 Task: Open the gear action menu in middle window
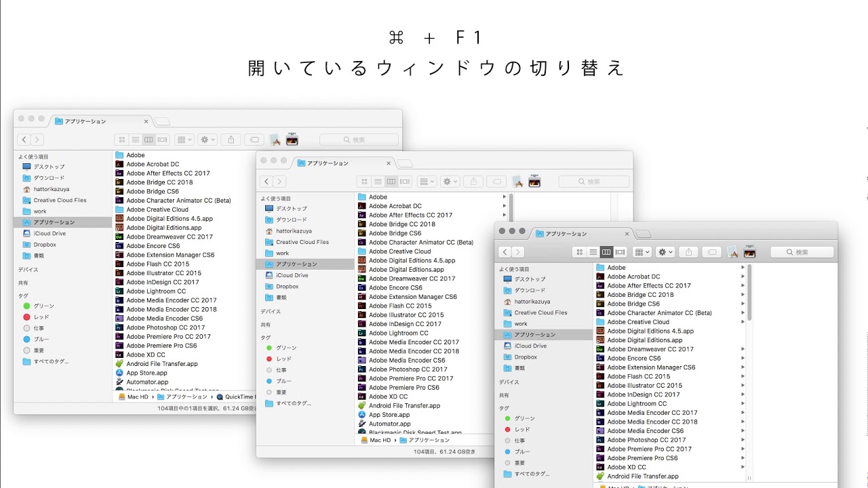(x=450, y=182)
